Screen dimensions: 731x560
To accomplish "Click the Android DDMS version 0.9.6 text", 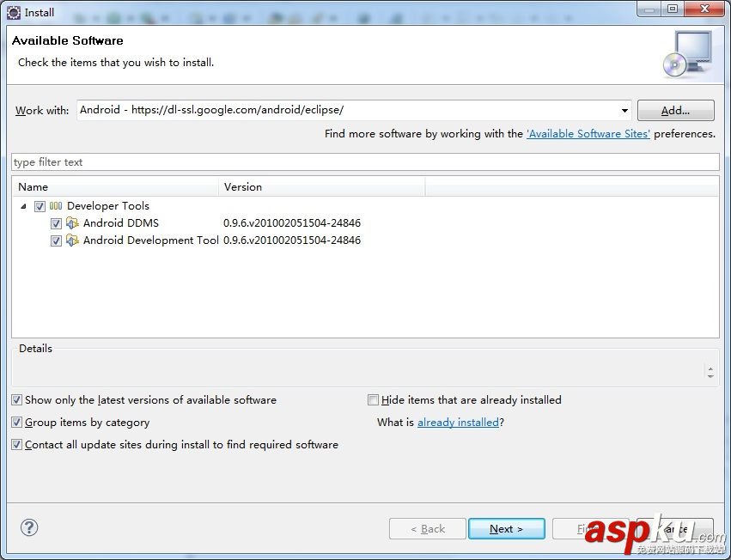I will 292,223.
